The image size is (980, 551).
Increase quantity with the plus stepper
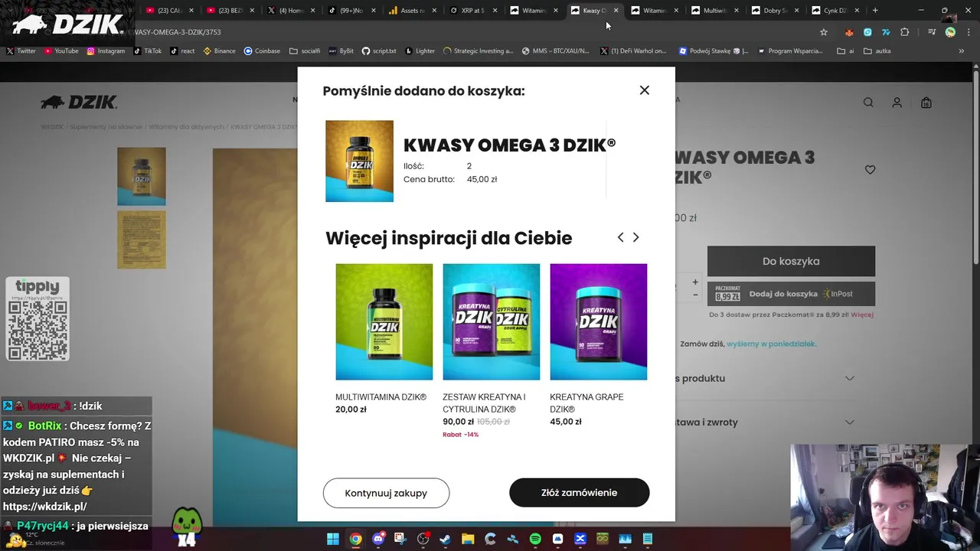(695, 282)
